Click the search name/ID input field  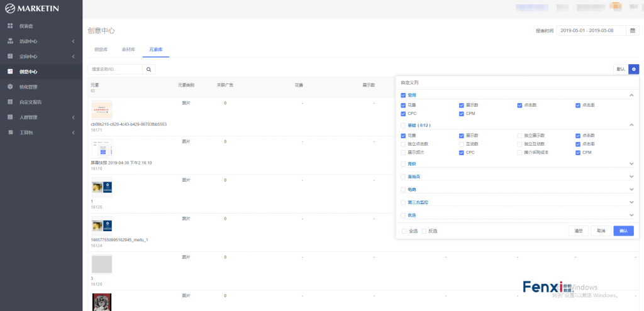(116, 69)
